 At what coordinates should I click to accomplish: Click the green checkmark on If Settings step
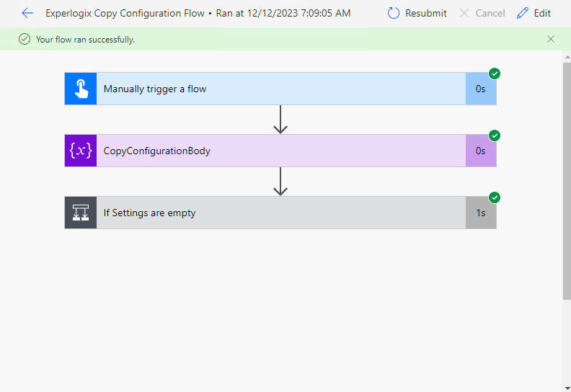click(495, 197)
